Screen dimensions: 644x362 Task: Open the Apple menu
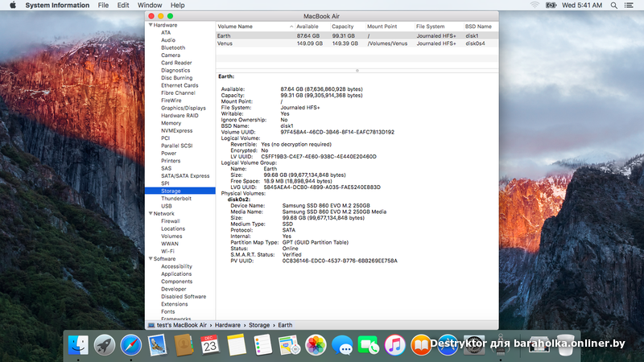click(13, 5)
